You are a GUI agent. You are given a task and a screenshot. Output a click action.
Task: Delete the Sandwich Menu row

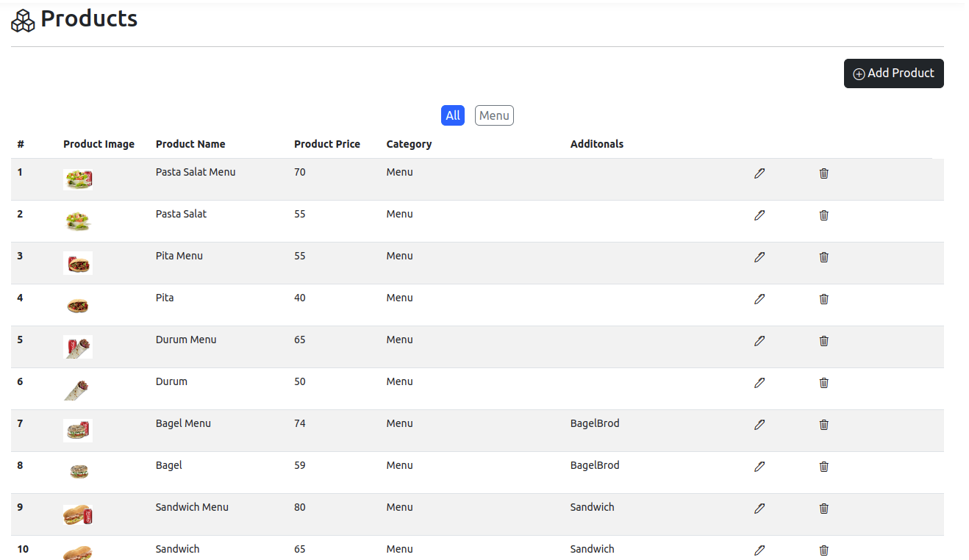823,509
